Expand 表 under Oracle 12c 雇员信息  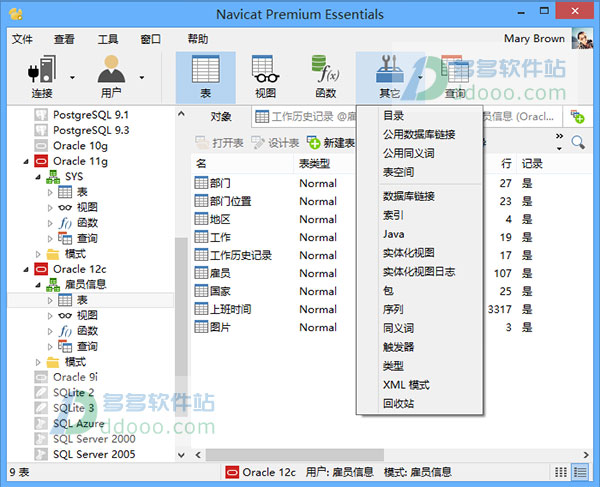coord(50,300)
